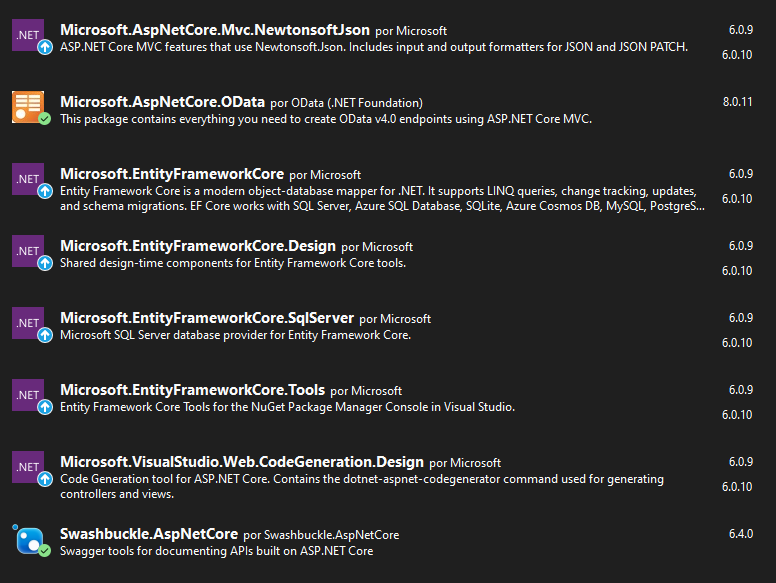Viewport: 776px width, 583px height.
Task: Click version 6.4.0 of Swashbuckle.AspNetCore
Action: pos(741,534)
